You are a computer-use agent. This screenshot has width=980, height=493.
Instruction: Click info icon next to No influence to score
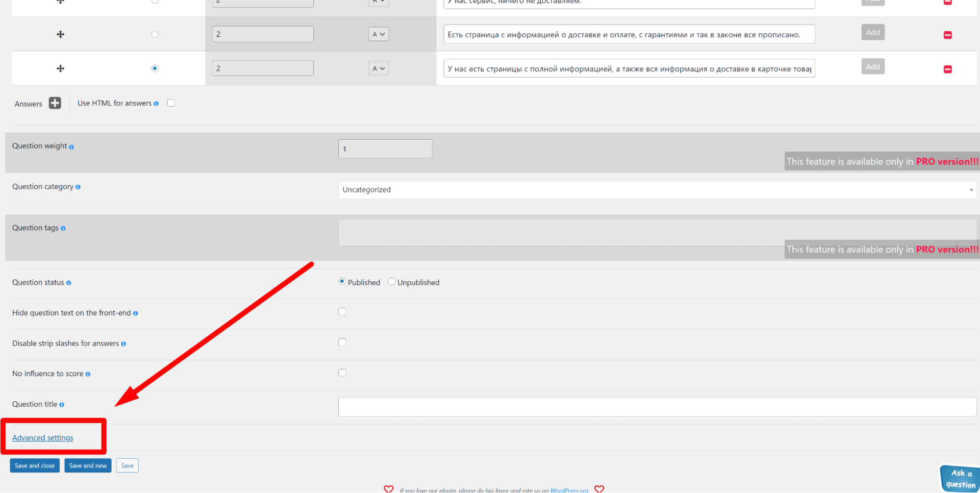[88, 374]
